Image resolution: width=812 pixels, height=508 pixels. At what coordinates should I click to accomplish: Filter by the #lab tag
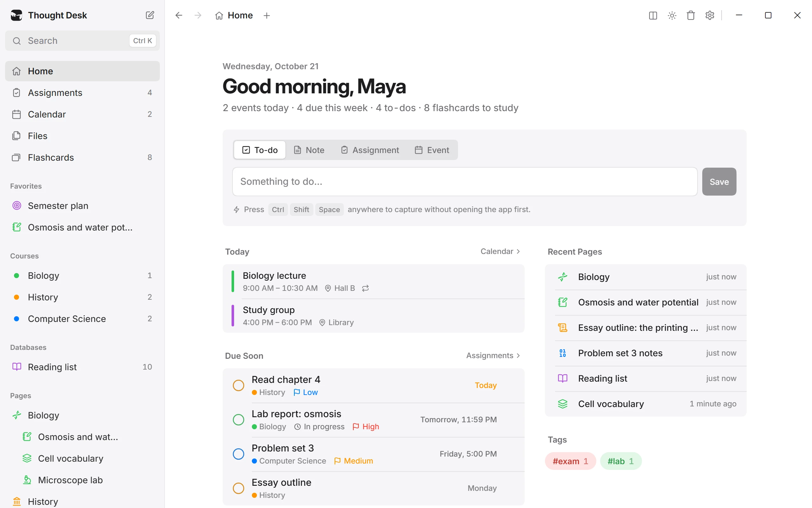[620, 461]
